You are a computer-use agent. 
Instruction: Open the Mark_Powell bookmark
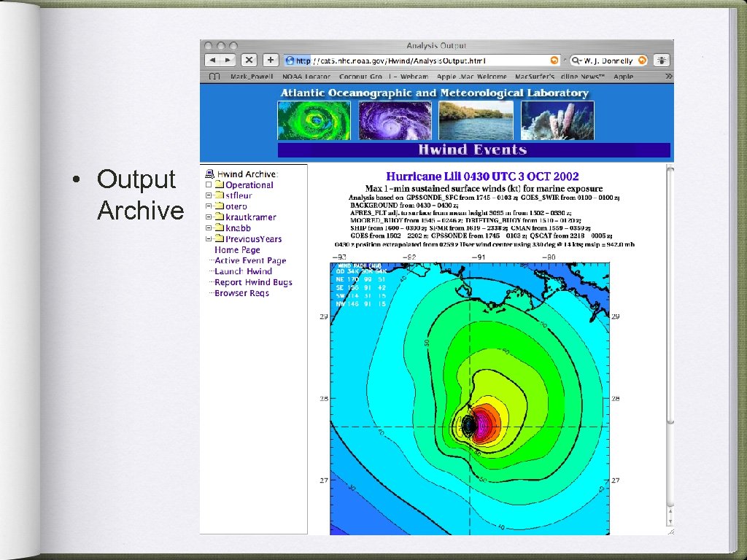(252, 76)
